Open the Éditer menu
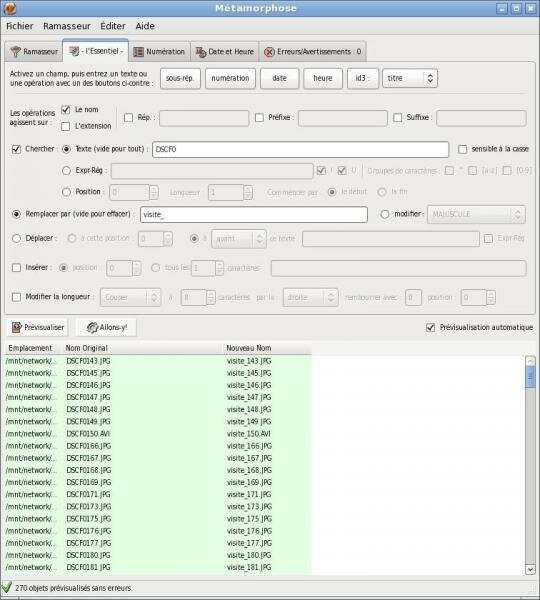 (113, 26)
